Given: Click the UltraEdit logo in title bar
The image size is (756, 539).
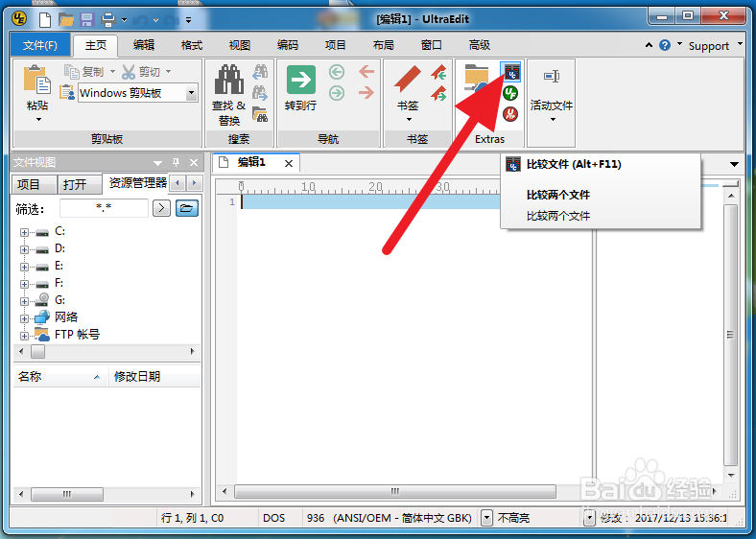Looking at the screenshot, I should (19, 19).
